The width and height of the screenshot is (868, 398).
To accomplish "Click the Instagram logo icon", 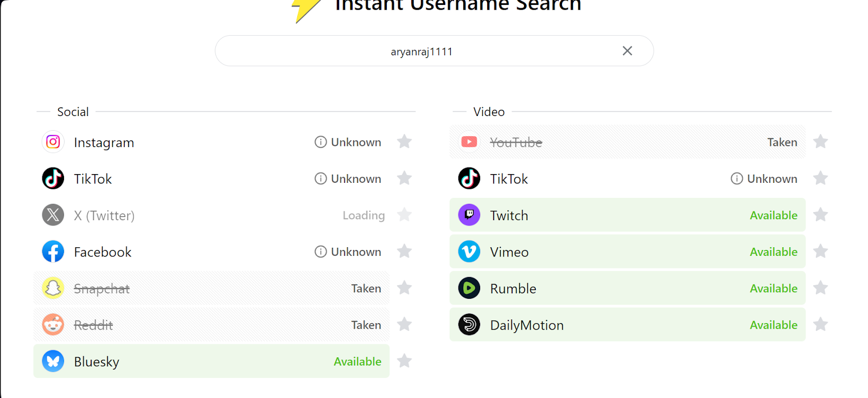I will click(53, 142).
